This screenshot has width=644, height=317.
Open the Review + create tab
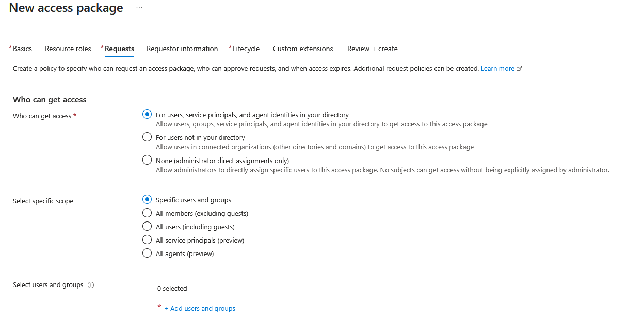[x=372, y=49]
